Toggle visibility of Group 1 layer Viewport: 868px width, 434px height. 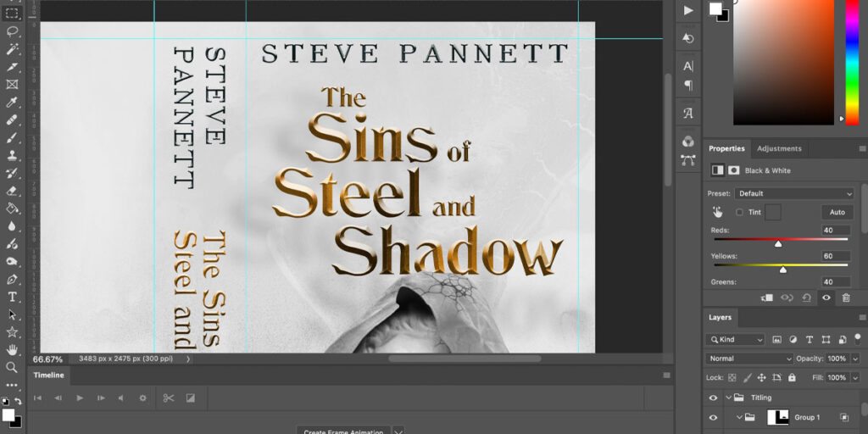(x=713, y=417)
